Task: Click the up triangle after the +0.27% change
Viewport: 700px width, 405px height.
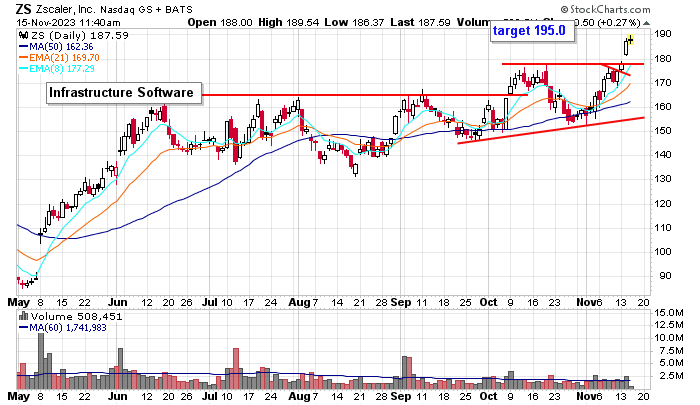Action: tap(647, 23)
